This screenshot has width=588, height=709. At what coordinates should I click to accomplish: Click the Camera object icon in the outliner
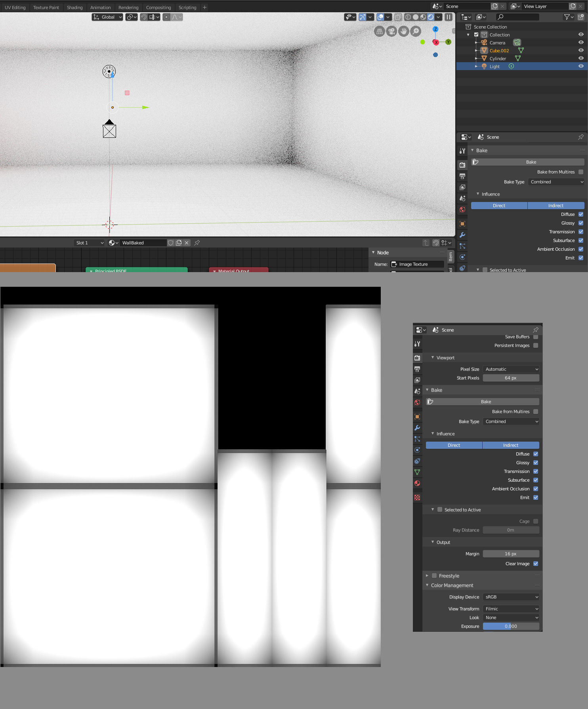[x=484, y=42]
